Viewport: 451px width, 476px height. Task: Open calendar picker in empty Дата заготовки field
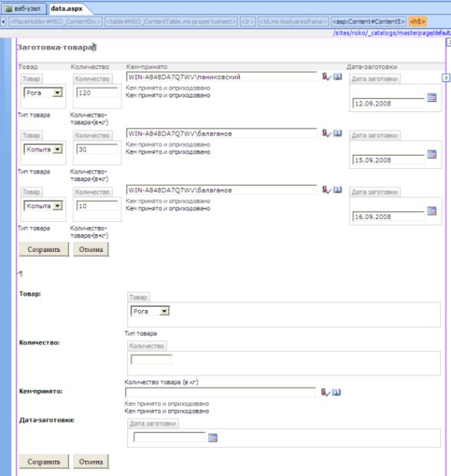[x=212, y=438]
